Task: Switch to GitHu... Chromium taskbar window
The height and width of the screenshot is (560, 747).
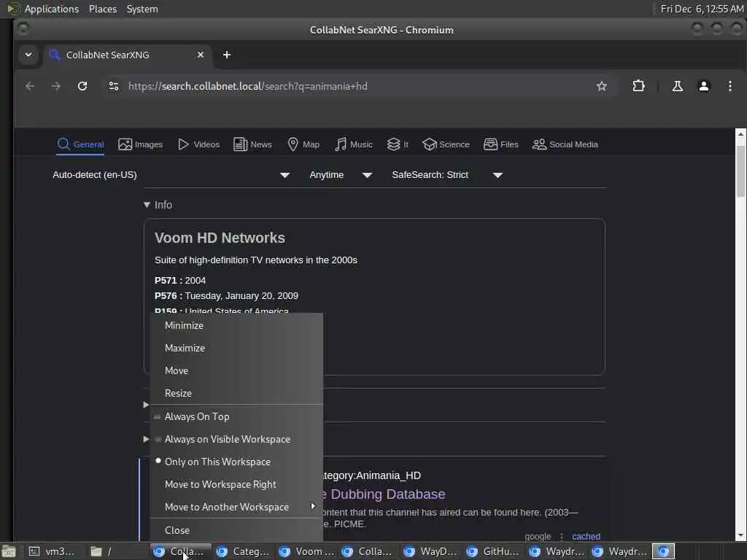Action: click(494, 551)
